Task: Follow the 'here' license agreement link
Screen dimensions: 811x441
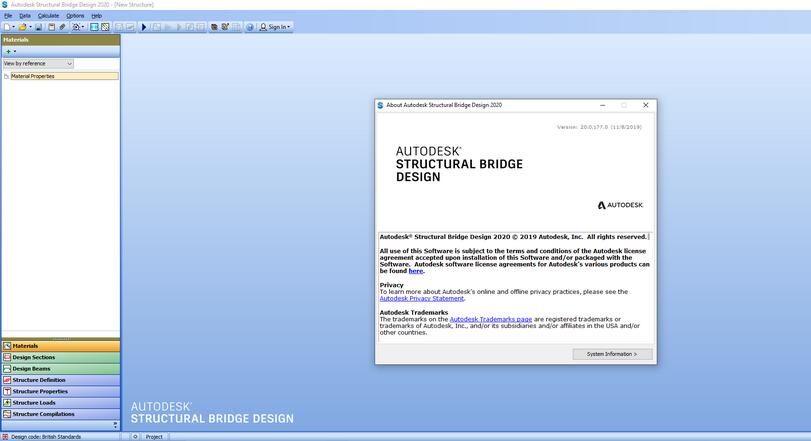Action: pos(416,271)
